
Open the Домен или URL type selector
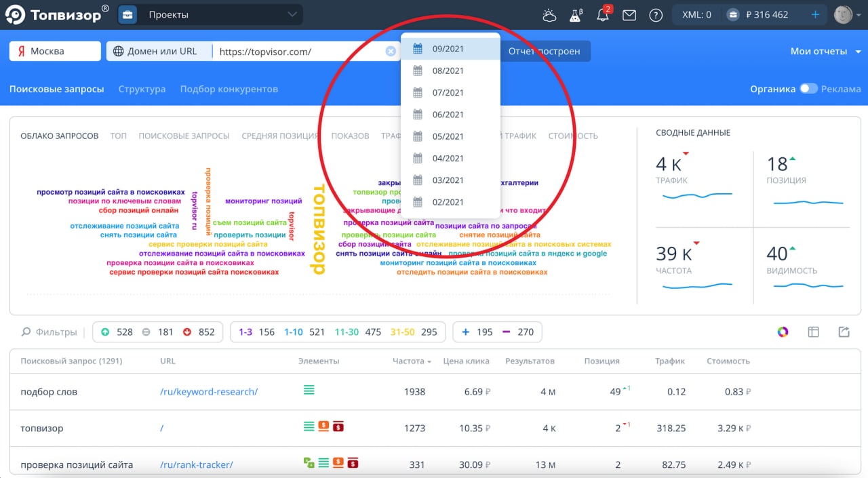point(156,52)
